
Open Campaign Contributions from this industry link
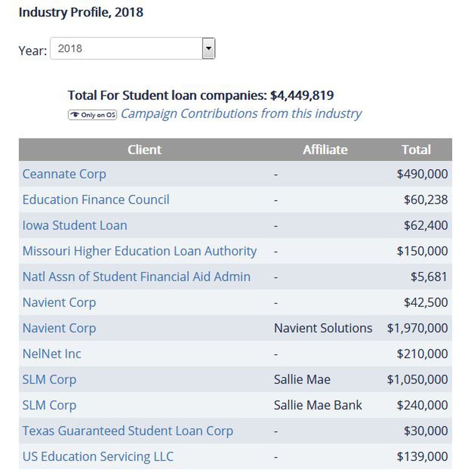coord(241,114)
